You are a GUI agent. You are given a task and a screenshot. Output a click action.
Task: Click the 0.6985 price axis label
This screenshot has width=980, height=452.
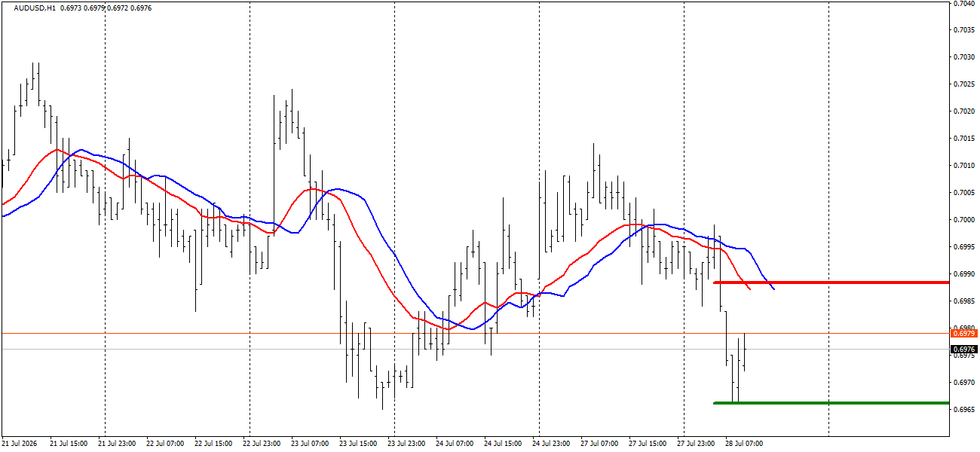(966, 301)
